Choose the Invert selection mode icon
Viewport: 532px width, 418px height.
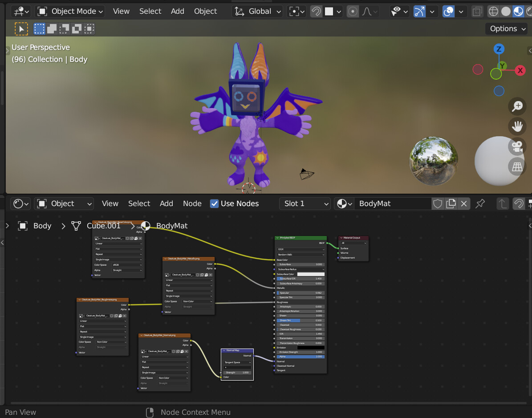(77, 29)
